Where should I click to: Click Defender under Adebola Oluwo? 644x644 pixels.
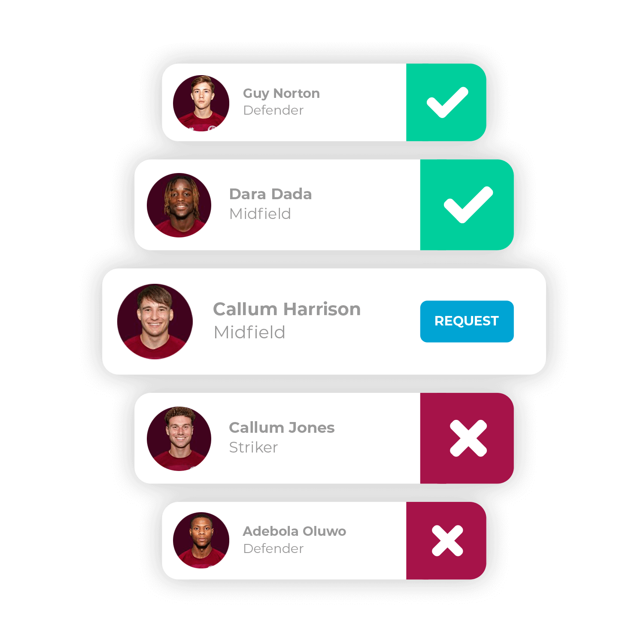click(x=273, y=549)
